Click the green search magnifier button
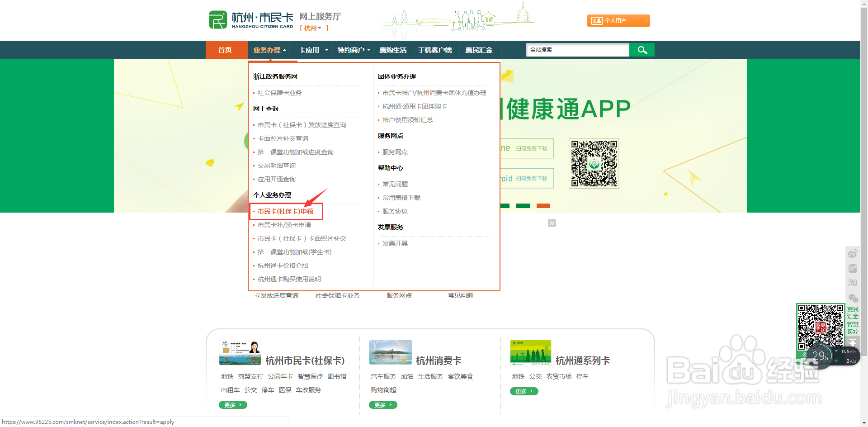 [x=642, y=50]
